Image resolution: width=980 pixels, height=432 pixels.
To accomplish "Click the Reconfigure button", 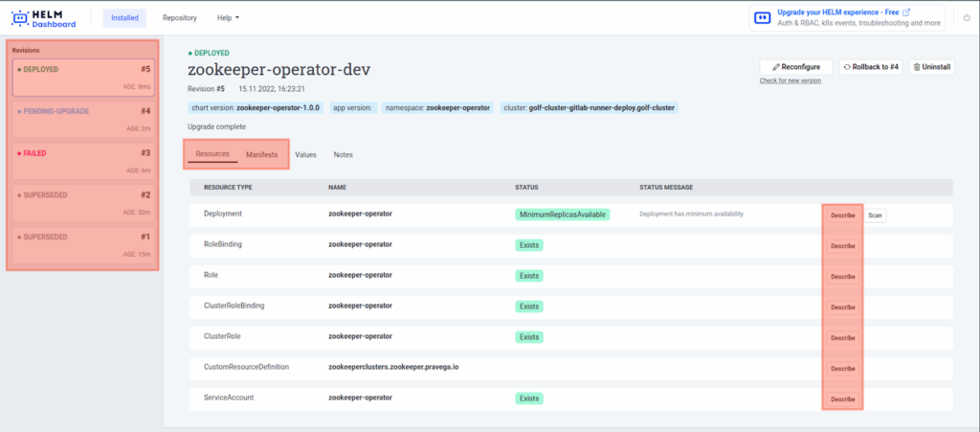I will point(796,66).
